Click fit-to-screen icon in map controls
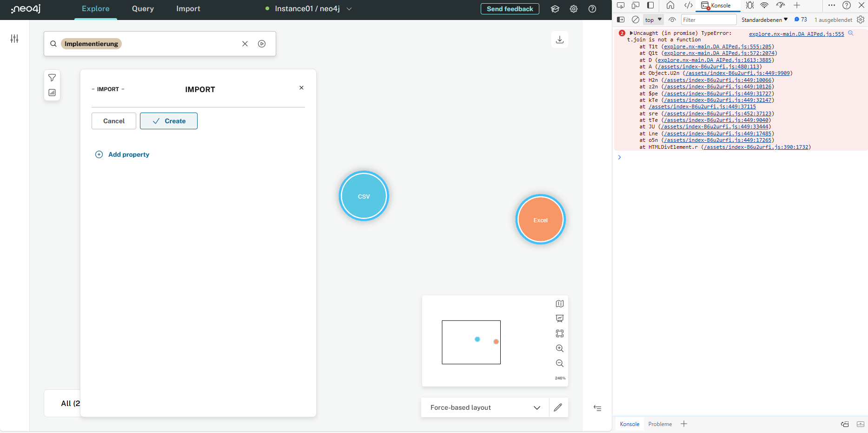This screenshot has height=433, width=868. (560, 333)
